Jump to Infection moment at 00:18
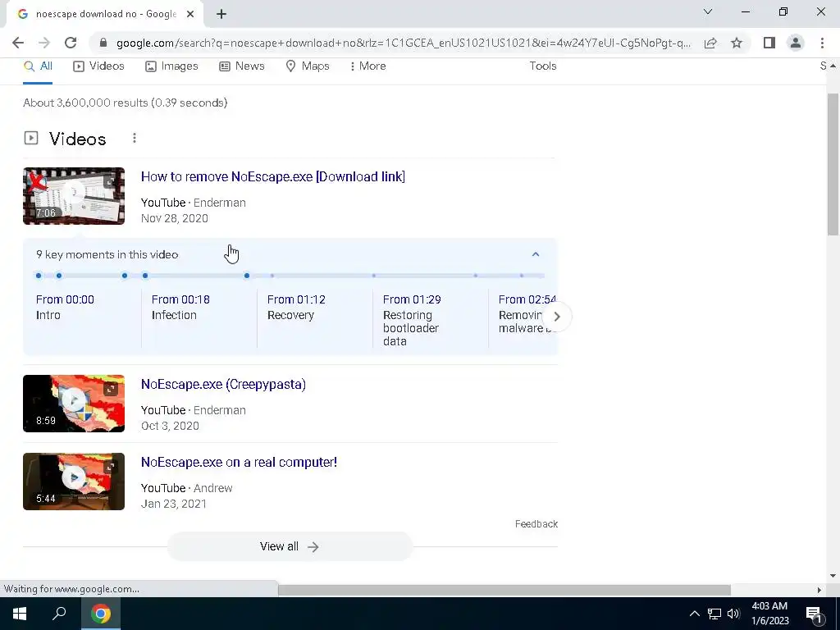This screenshot has height=630, width=840. (180, 308)
